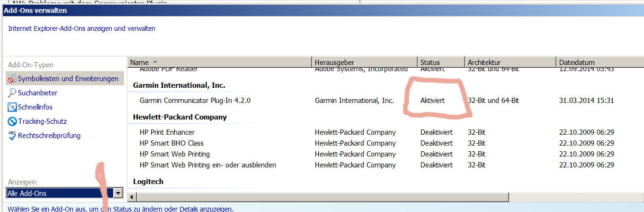Screen dimensions: 644x212
Task: Click Garmin row's 32-Bit und 64-Bit cell
Action: click(493, 101)
